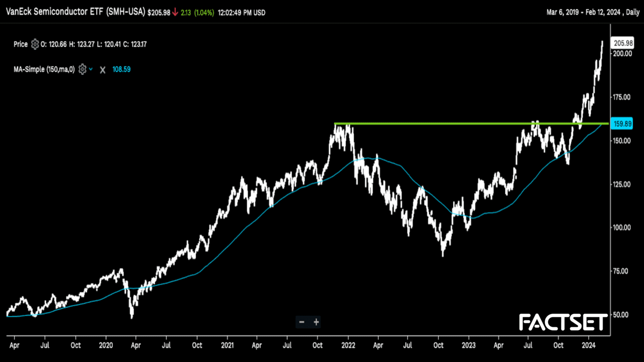Click the "108.59" moving average value

[x=121, y=69]
